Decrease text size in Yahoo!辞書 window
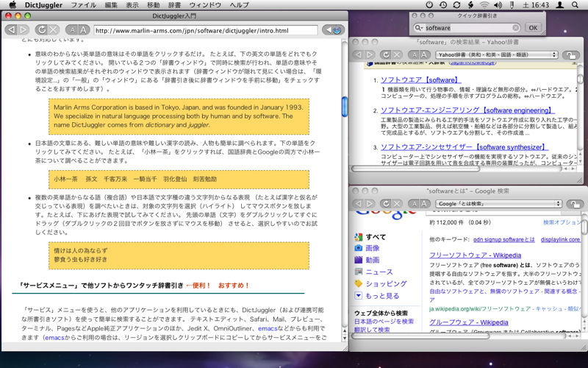 pyautogui.click(x=414, y=54)
